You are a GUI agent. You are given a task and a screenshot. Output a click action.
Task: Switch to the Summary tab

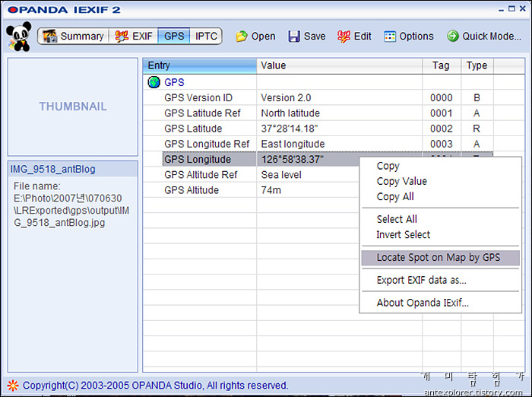(73, 36)
